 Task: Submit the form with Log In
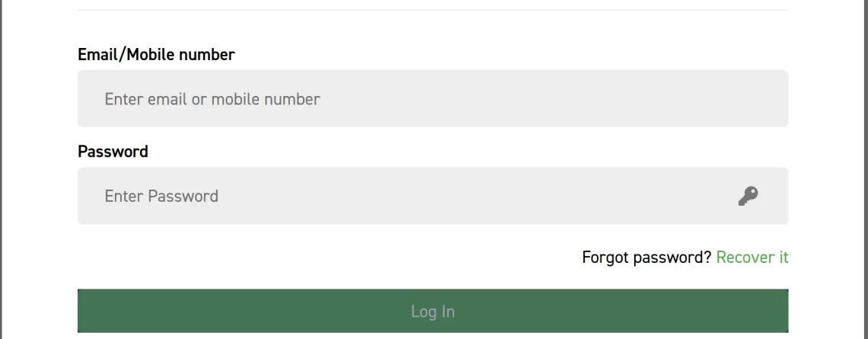point(432,312)
